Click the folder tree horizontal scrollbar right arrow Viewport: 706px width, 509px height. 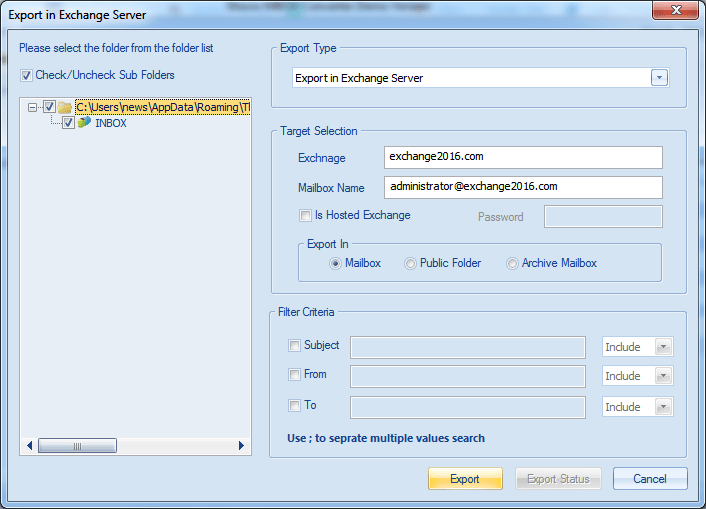[241, 445]
